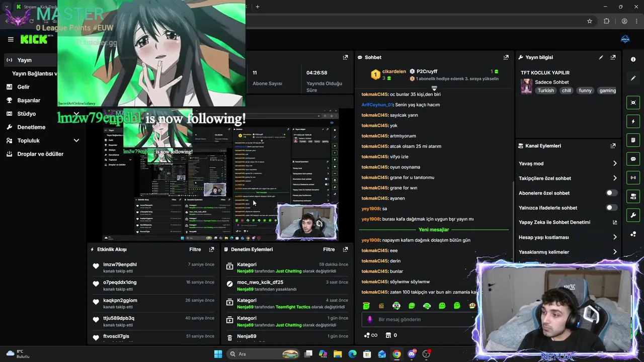Click moc_nwo_kcik_df25 in moderation actions
The width and height of the screenshot is (644, 362).
pos(260,283)
